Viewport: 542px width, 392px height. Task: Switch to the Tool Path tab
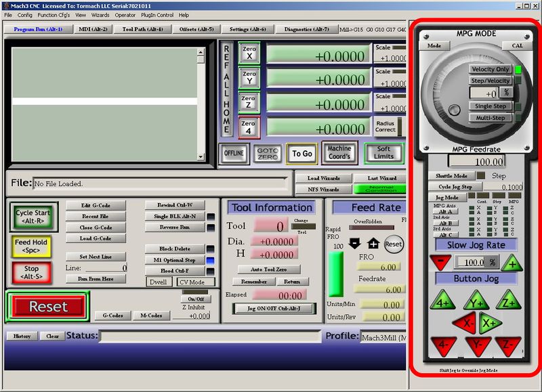[x=142, y=29]
